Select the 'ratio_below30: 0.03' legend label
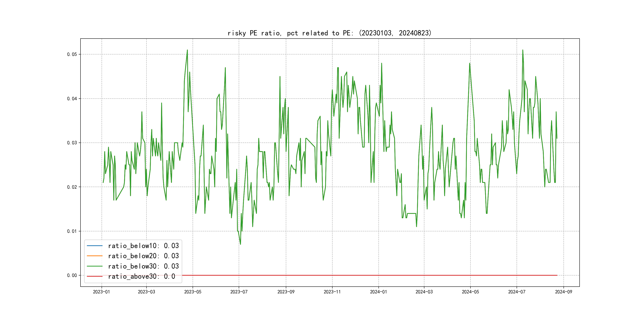 143,266
